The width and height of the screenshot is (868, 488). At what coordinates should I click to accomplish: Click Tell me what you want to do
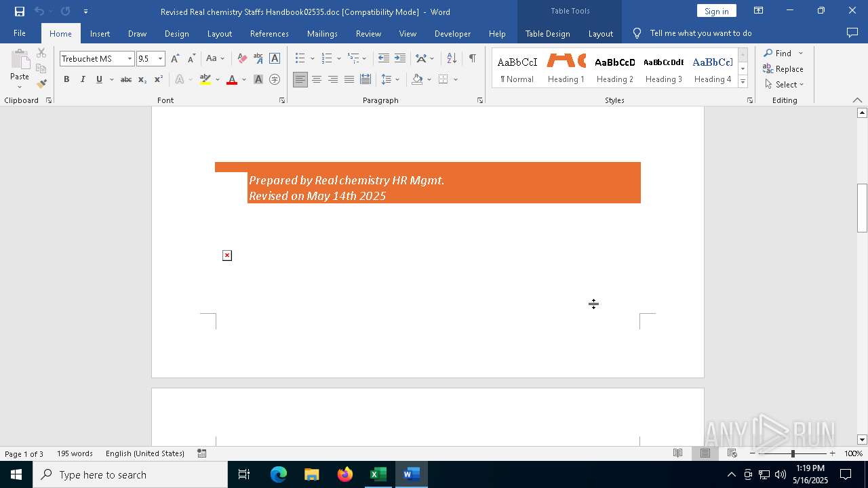701,33
